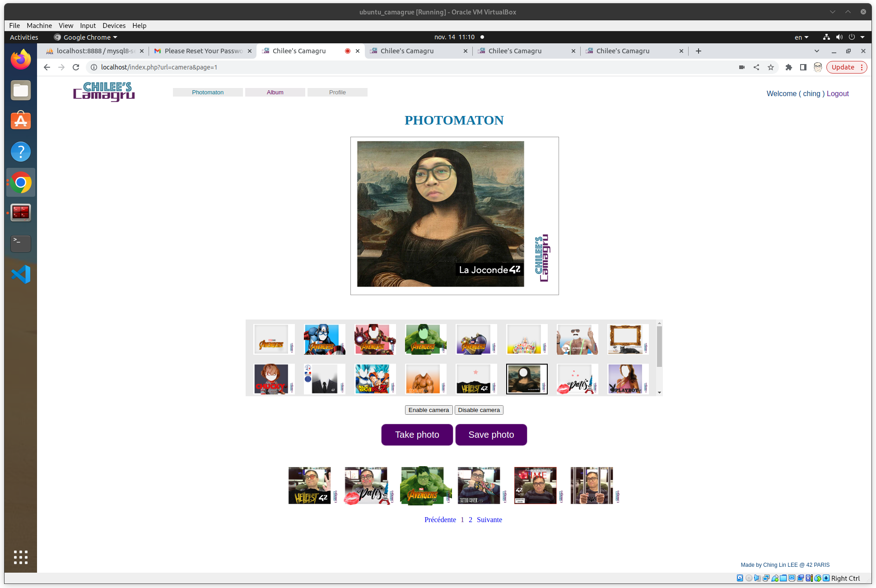This screenshot has width=876, height=588.
Task: Open the Google Chrome app menu in top bar
Action: [x=86, y=37]
